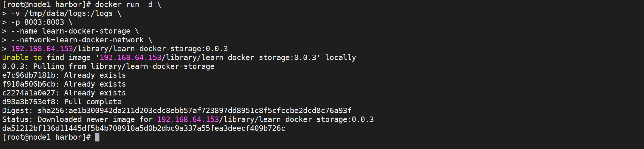Click layer ID c2274a1a0e27
Screen dimensions: 644x149
[29, 93]
